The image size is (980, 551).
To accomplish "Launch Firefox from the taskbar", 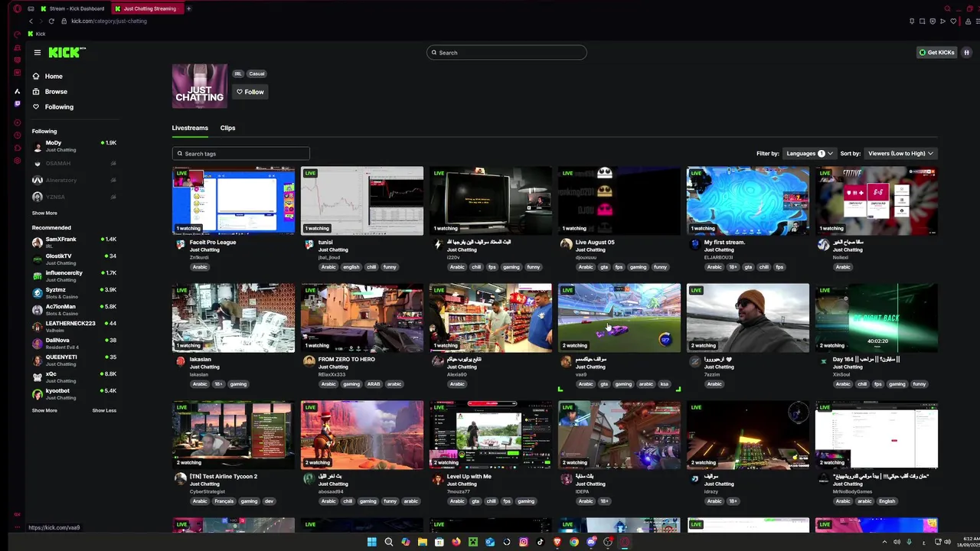I will 456,542.
